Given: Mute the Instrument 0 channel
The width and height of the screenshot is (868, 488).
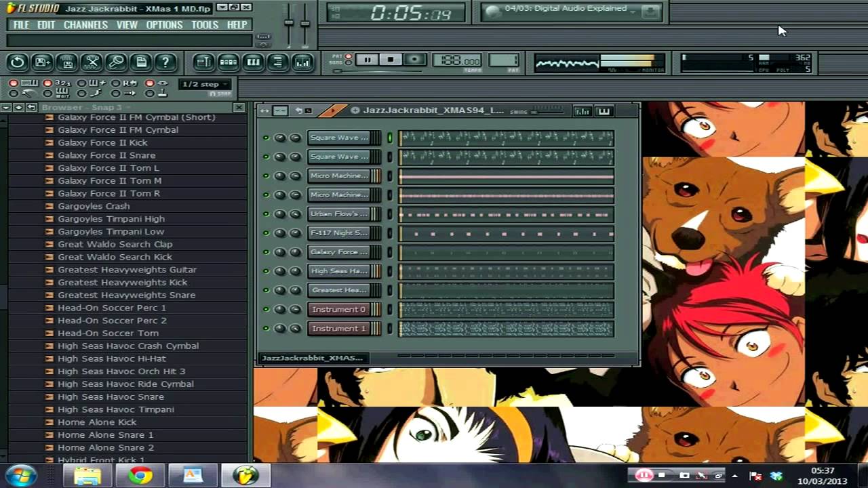Looking at the screenshot, I should pos(266,309).
